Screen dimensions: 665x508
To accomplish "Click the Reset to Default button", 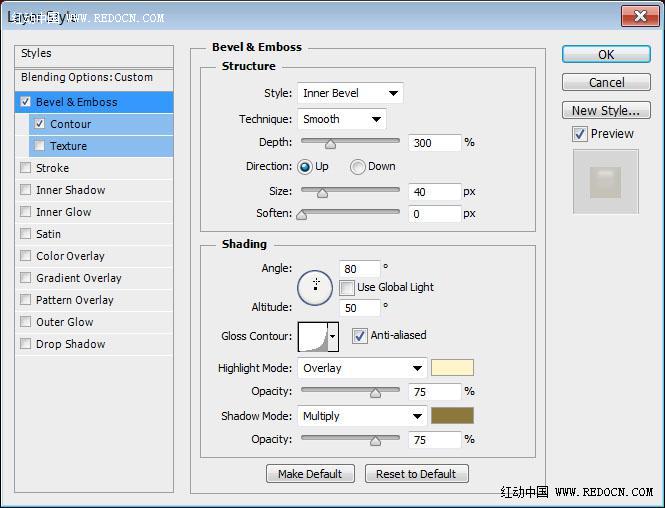I will (x=416, y=474).
